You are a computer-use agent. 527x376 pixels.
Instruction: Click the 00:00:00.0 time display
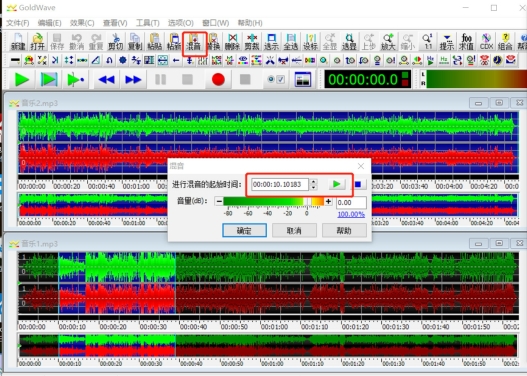(367, 80)
